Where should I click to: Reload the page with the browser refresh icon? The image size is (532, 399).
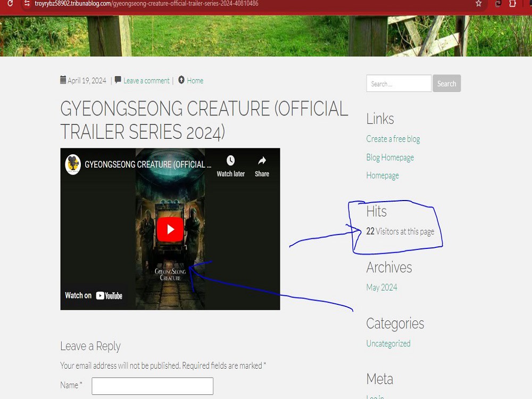(x=10, y=3)
